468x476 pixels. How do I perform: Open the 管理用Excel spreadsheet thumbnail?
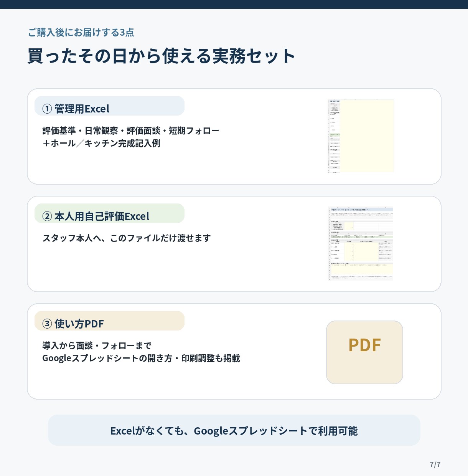click(361, 136)
